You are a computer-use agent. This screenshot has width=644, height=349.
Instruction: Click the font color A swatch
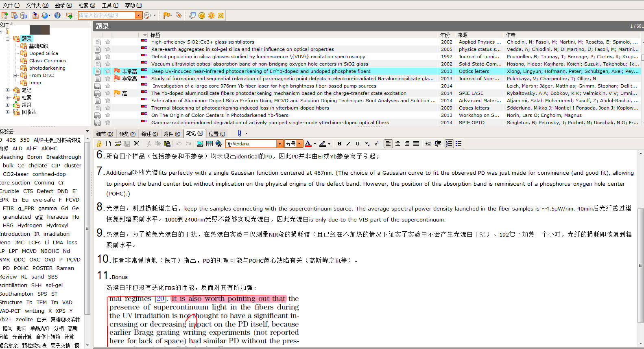point(308,144)
